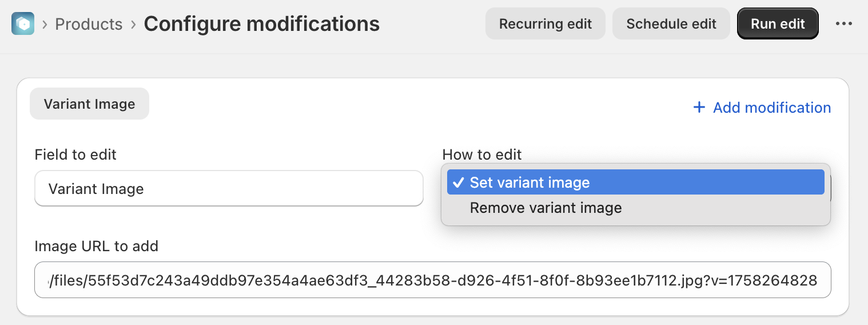Viewport: 868px width, 325px height.
Task: Click the Field to edit label
Action: tap(75, 154)
